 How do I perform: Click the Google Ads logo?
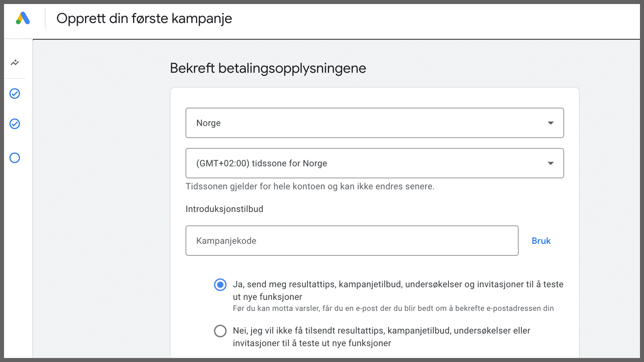23,18
